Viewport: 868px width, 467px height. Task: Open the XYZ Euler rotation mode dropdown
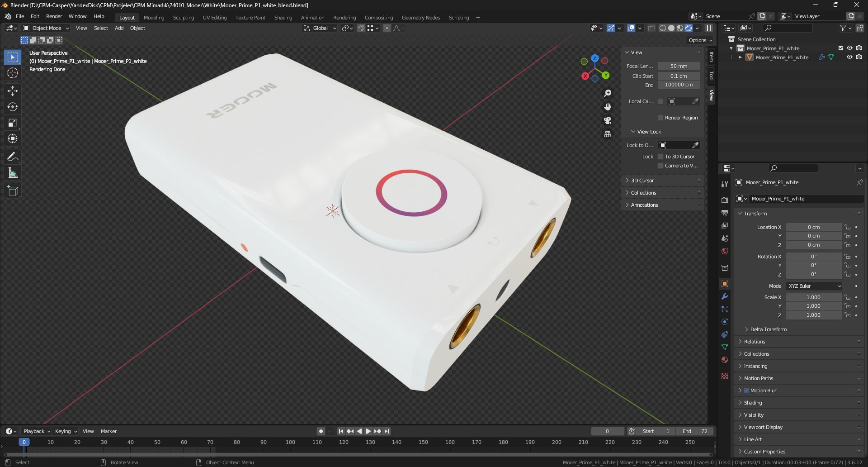point(814,286)
